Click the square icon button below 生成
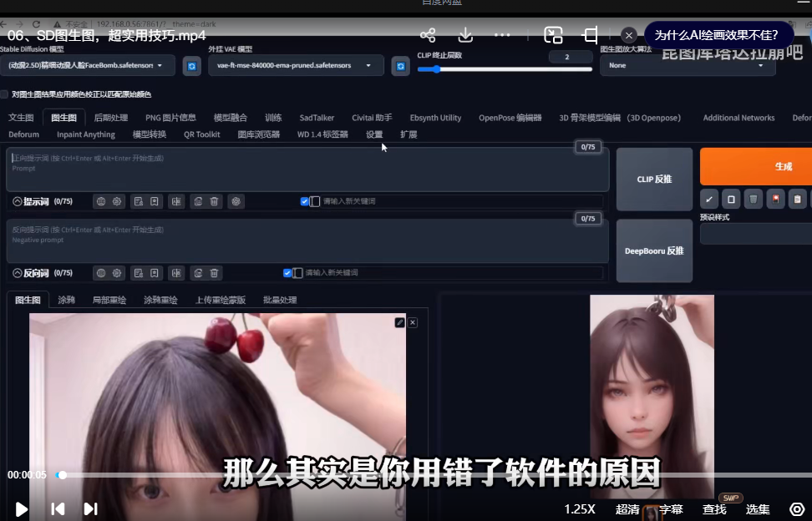812x521 pixels. coord(731,200)
